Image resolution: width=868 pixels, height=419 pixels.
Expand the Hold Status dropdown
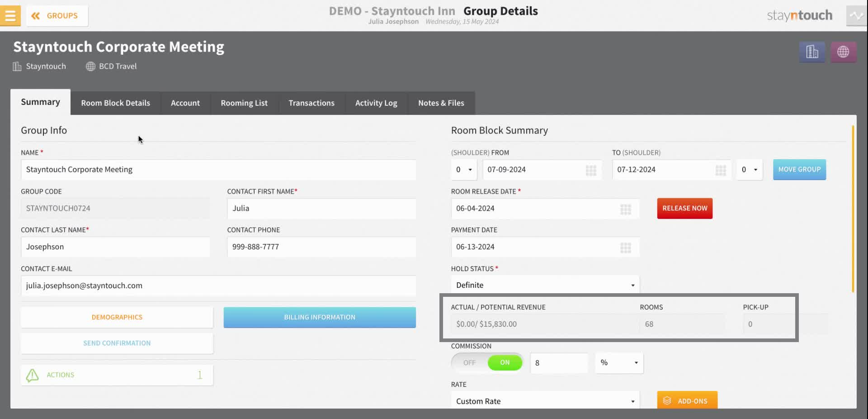(545, 286)
